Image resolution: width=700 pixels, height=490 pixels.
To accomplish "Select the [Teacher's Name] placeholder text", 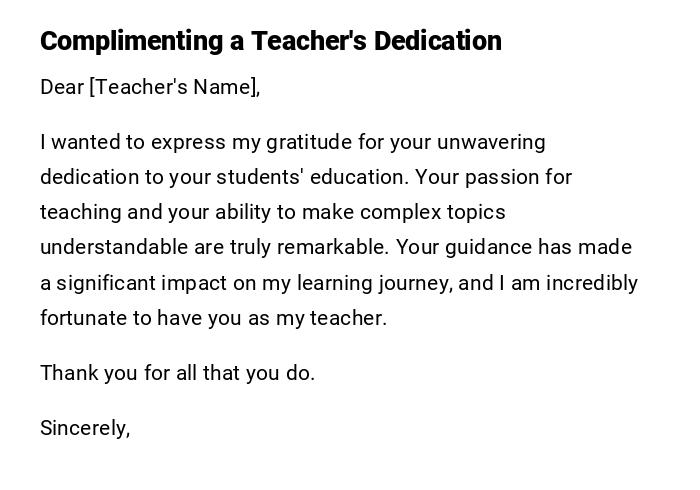I will (x=175, y=87).
